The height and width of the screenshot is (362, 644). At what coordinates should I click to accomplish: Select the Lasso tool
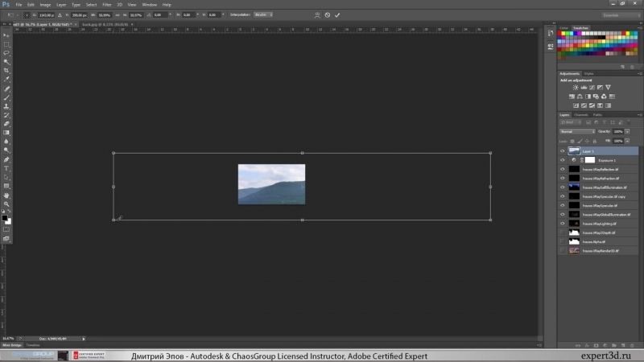click(x=6, y=53)
